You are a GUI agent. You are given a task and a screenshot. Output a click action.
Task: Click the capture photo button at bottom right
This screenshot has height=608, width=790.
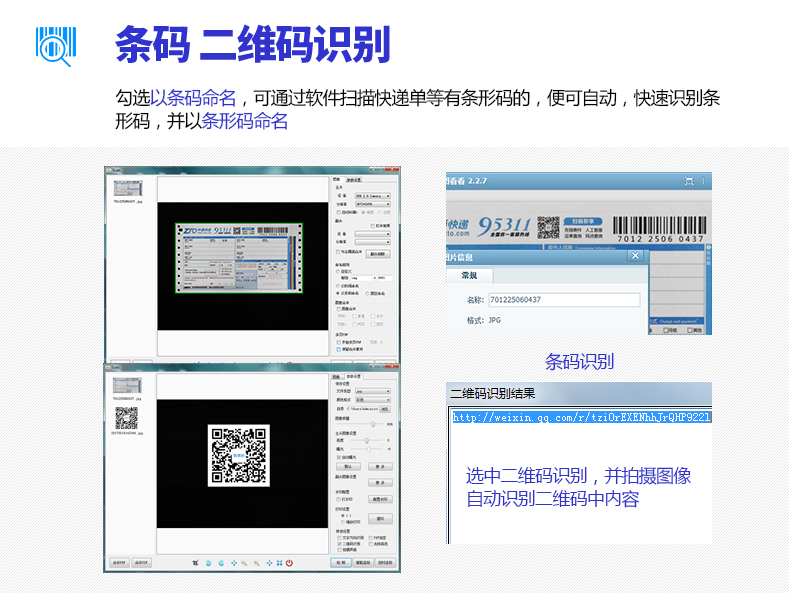coord(341,563)
